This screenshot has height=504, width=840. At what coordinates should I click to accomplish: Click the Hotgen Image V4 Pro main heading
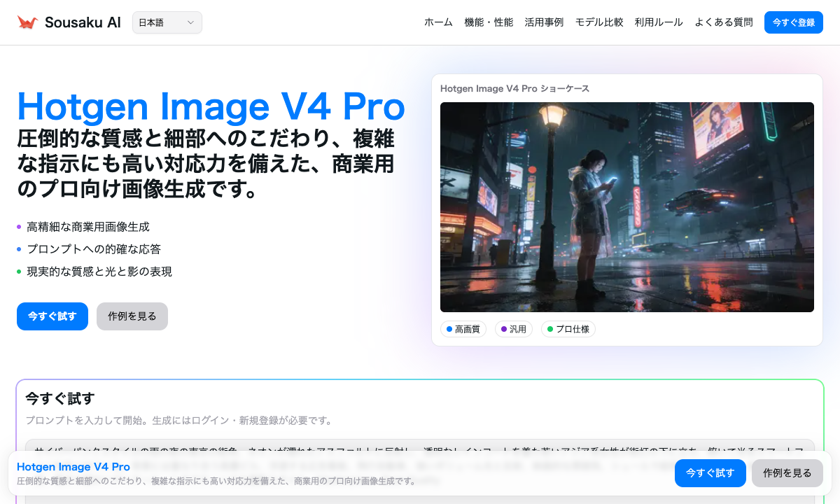point(211,106)
